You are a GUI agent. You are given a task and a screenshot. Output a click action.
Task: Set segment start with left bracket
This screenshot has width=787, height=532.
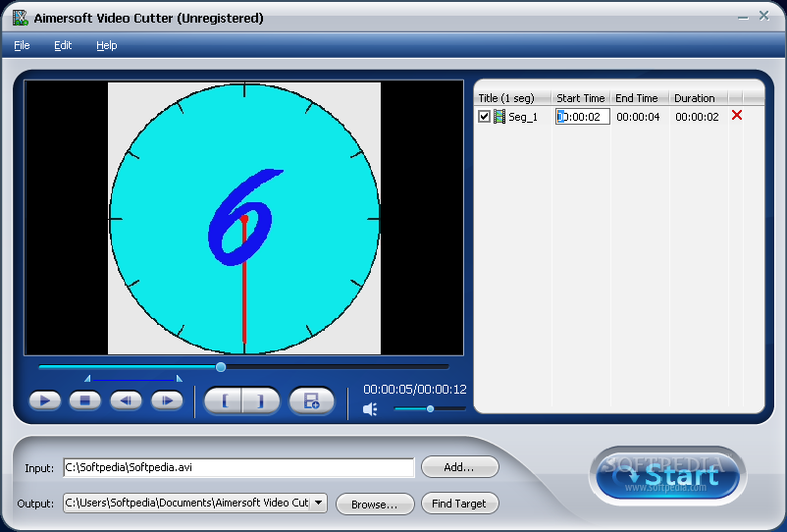point(224,400)
